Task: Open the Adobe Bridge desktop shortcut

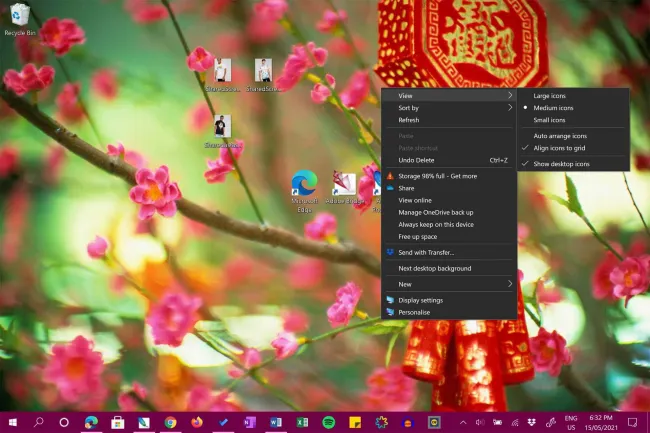Action: 344,185
